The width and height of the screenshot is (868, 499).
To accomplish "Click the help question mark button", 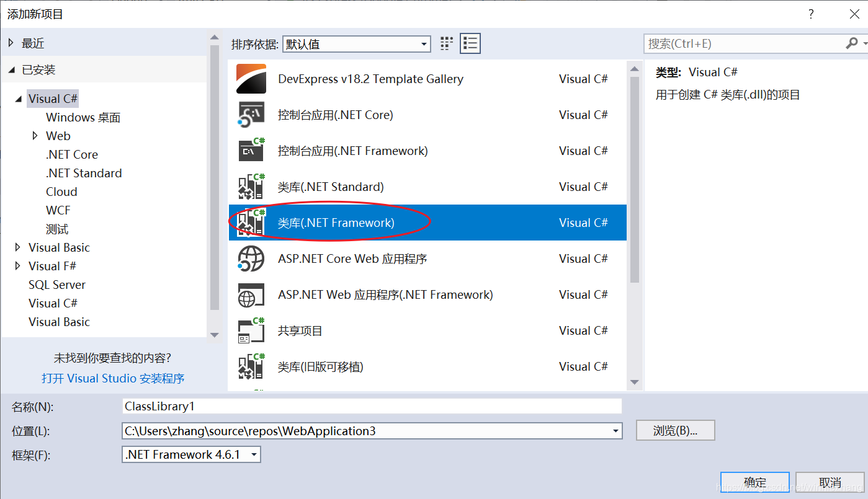I will pyautogui.click(x=811, y=14).
